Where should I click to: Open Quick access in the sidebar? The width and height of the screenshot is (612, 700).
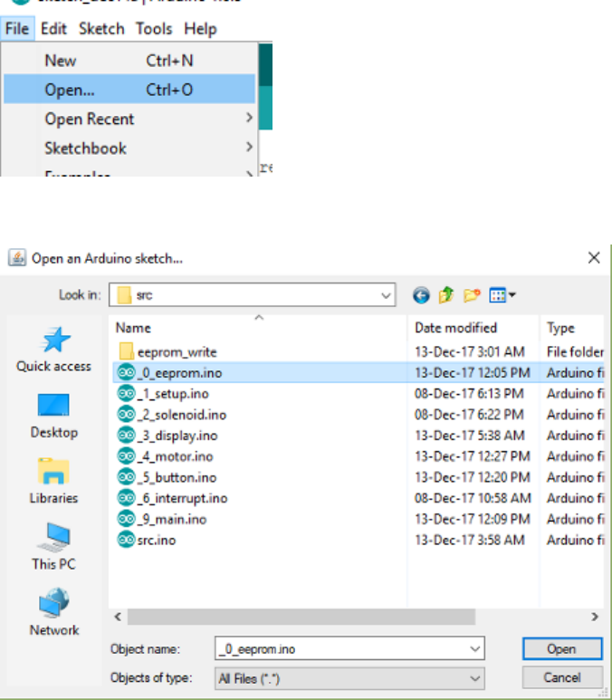tap(54, 350)
